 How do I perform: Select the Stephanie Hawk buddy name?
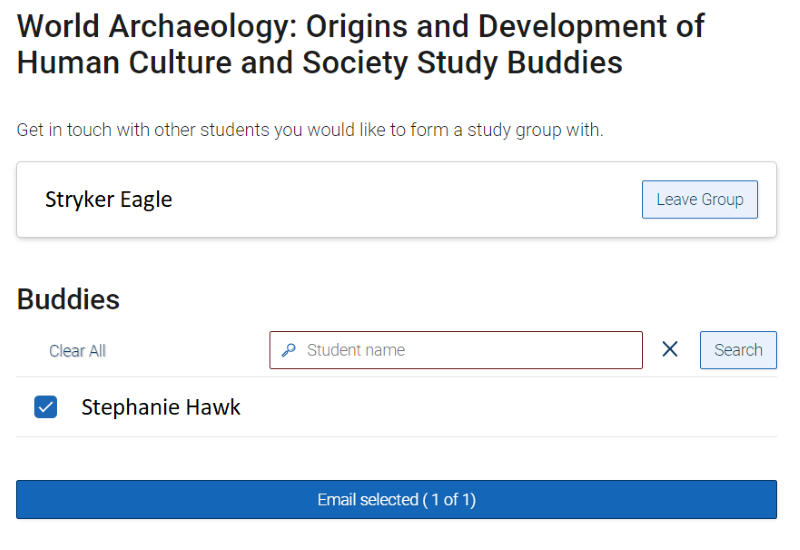(161, 407)
